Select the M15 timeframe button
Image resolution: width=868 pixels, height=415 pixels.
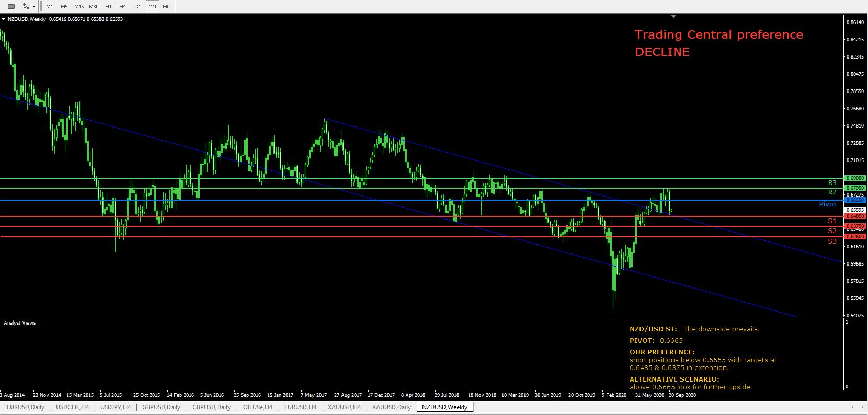pyautogui.click(x=79, y=7)
